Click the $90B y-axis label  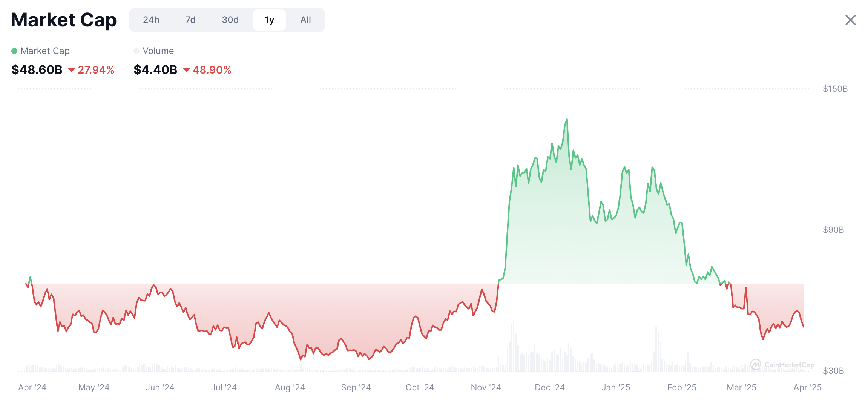tap(834, 229)
